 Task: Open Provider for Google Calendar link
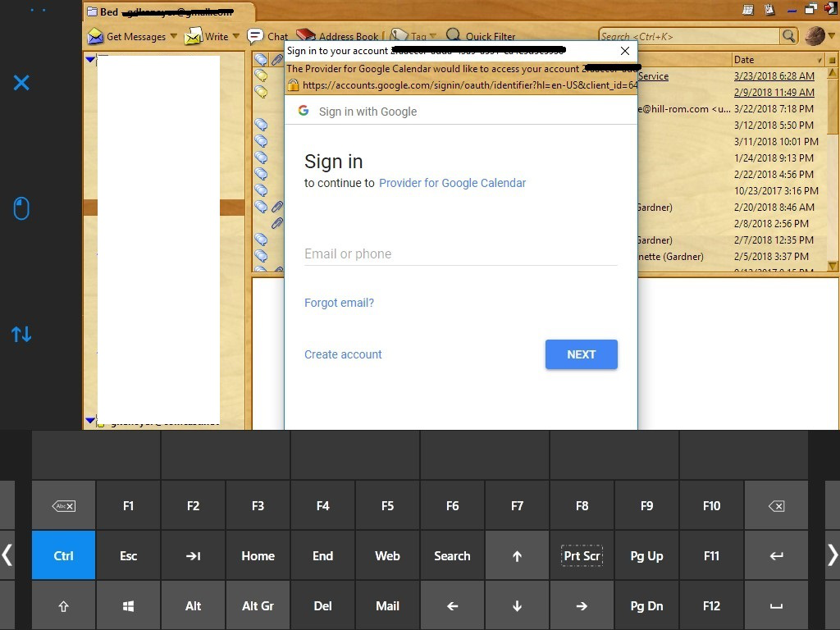pos(452,183)
